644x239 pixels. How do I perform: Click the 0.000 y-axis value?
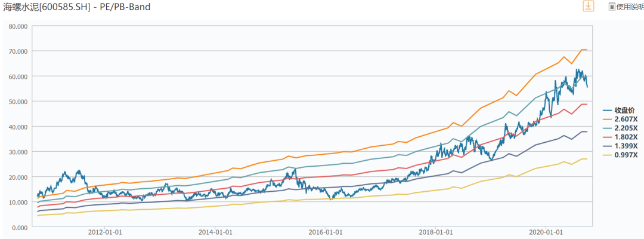(20, 227)
